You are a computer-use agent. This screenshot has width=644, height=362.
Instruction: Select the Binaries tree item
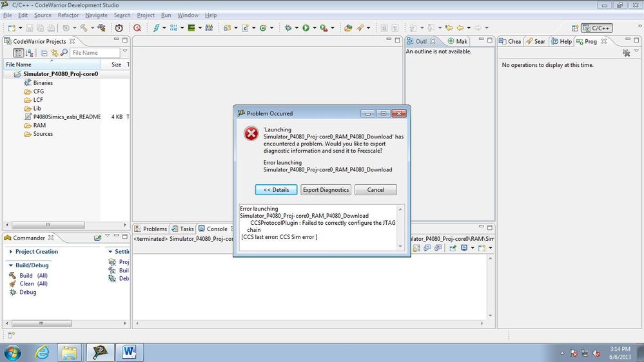[x=43, y=83]
